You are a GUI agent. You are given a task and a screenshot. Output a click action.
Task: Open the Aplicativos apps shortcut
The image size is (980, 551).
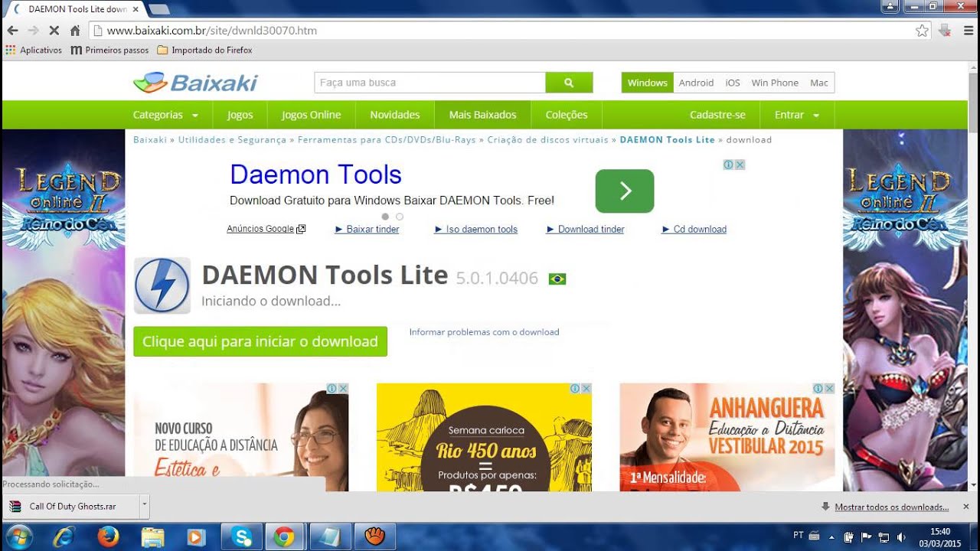[x=34, y=50]
